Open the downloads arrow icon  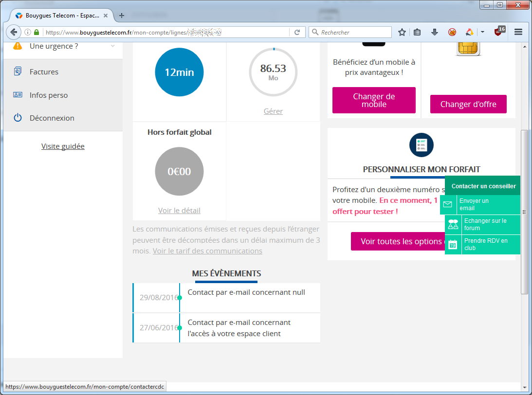point(435,32)
